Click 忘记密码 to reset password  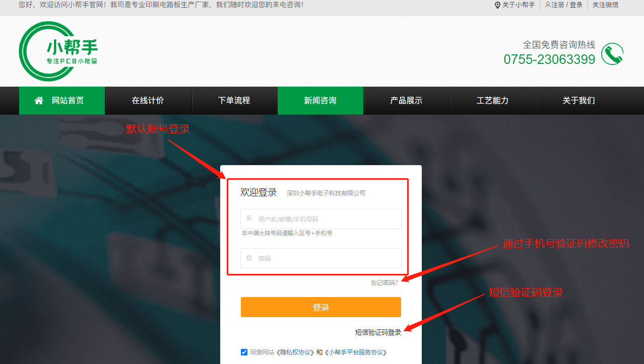point(384,282)
